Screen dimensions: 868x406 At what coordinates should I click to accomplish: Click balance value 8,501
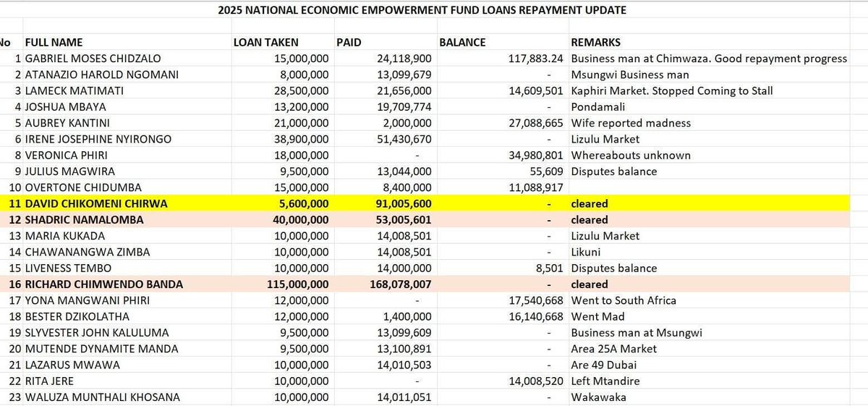pyautogui.click(x=548, y=268)
